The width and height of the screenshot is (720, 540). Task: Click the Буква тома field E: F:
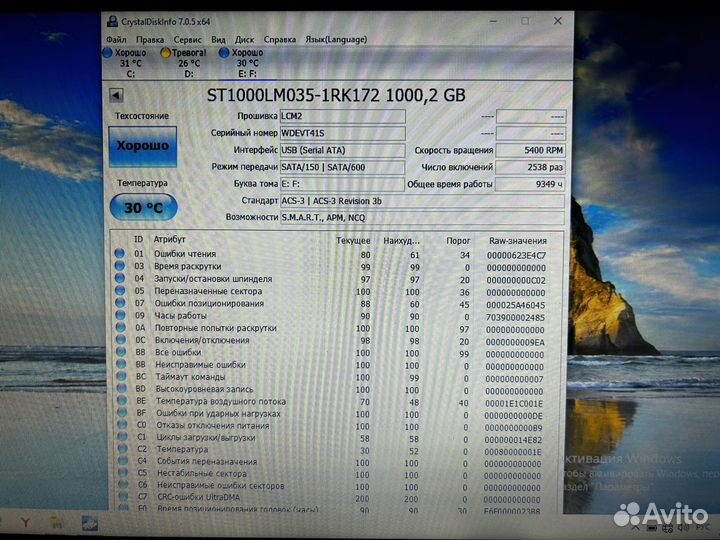click(x=343, y=184)
